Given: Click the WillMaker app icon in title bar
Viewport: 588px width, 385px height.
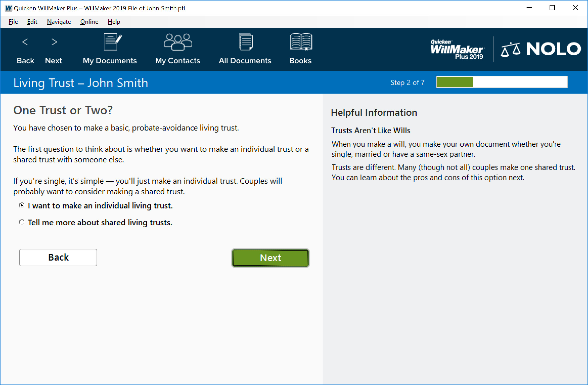Looking at the screenshot, I should pos(8,8).
